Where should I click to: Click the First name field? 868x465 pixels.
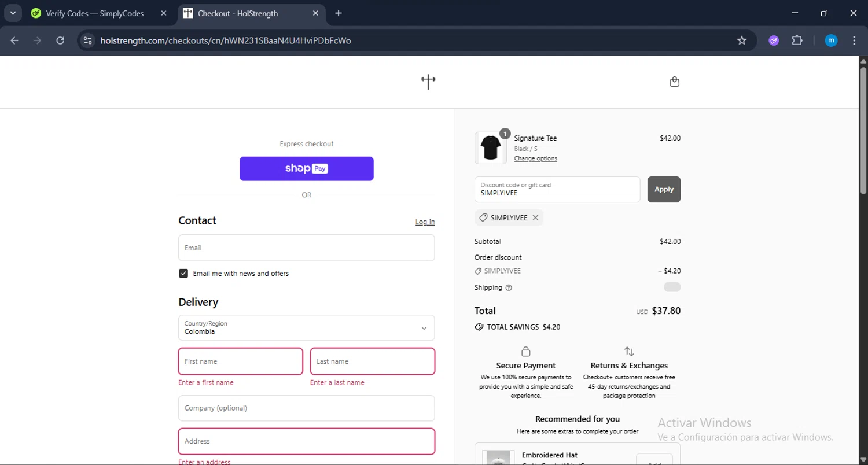pyautogui.click(x=241, y=361)
